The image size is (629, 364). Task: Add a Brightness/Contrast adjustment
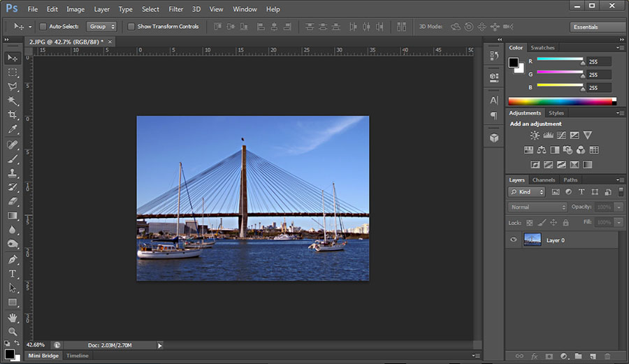[535, 136]
